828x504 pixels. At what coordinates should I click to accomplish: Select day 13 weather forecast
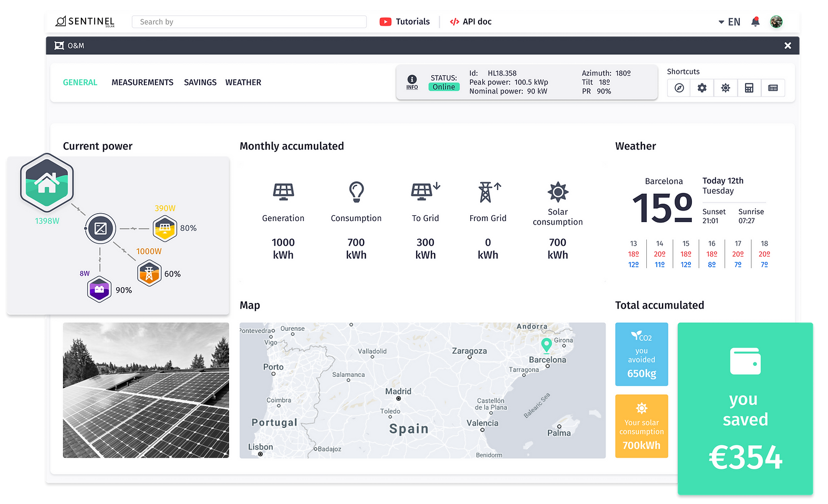pos(634,254)
